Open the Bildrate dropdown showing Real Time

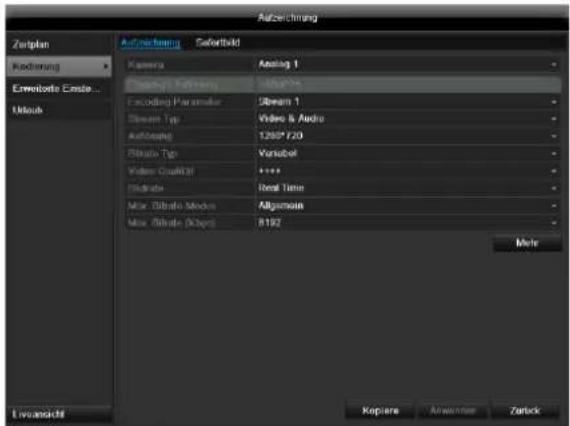[x=408, y=188]
